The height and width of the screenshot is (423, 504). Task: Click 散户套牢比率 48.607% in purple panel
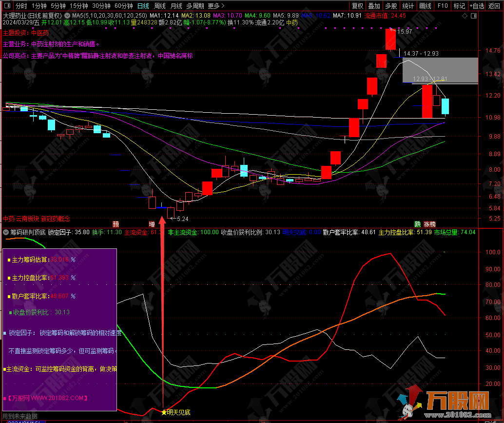click(42, 296)
